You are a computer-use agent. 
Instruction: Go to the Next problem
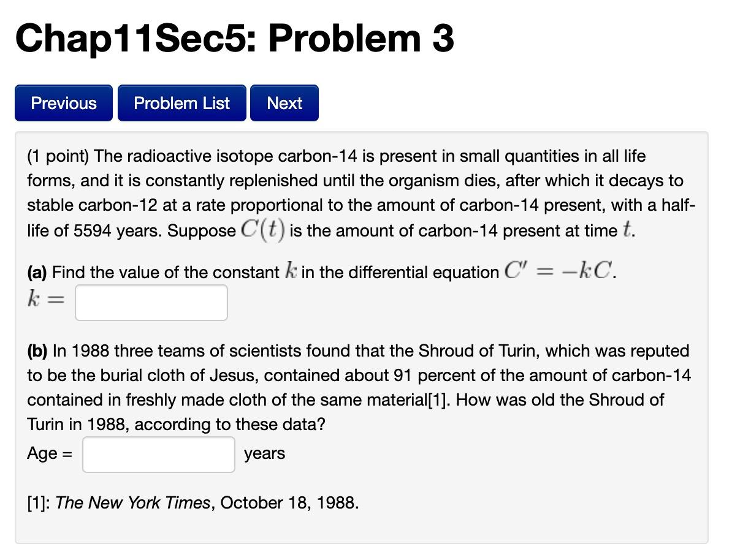tap(284, 103)
